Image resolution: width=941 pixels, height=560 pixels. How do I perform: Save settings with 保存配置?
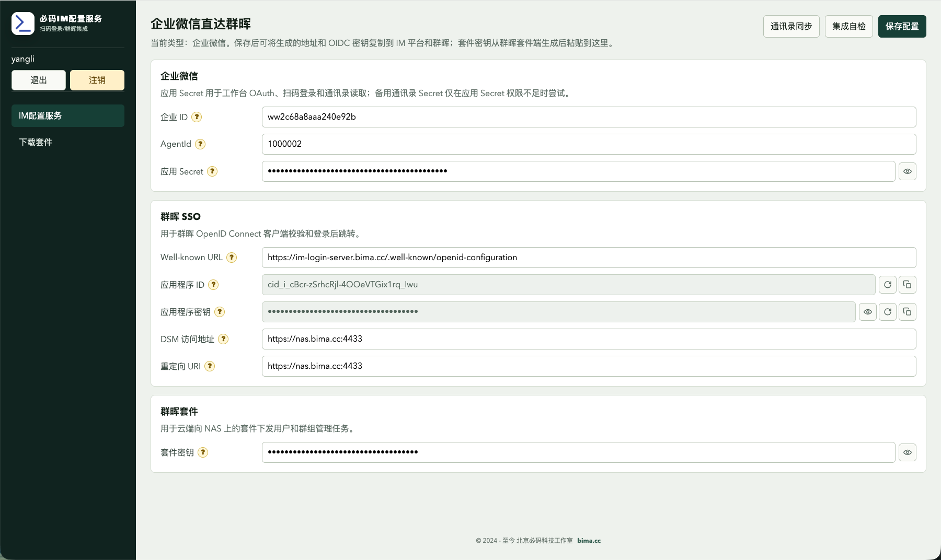click(x=902, y=26)
